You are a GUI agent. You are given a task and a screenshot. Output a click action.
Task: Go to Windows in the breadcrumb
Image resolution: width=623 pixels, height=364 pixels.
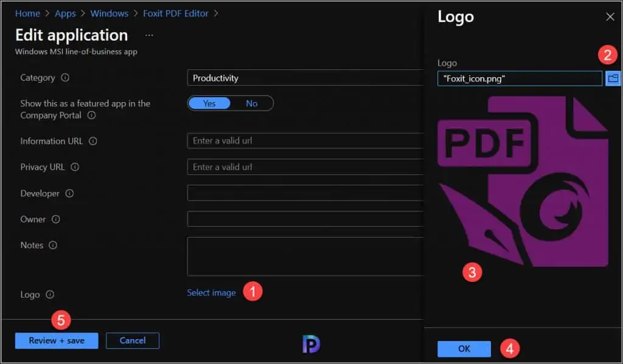110,13
